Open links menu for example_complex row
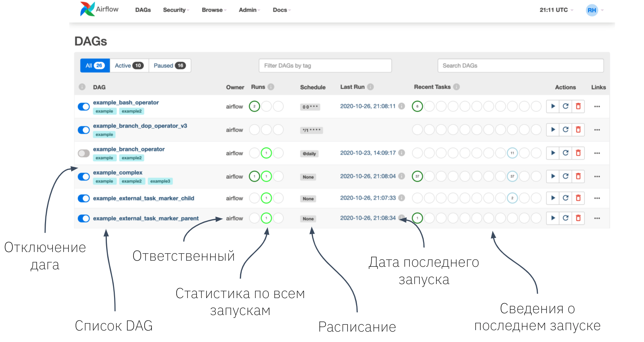This screenshot has width=644, height=342. (597, 176)
